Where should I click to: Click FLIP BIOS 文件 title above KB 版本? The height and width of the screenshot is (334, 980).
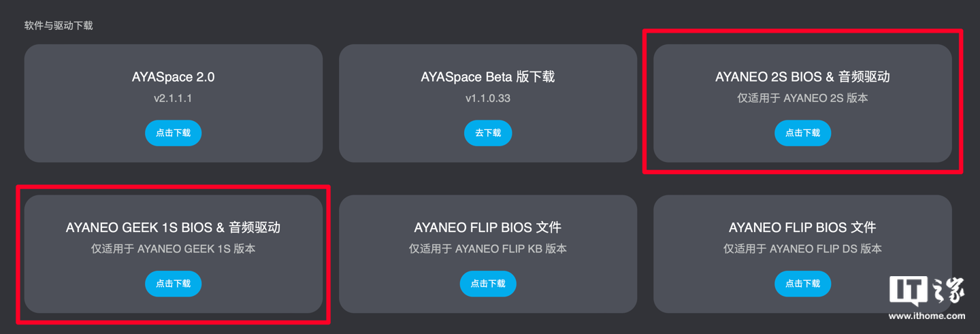click(x=488, y=227)
